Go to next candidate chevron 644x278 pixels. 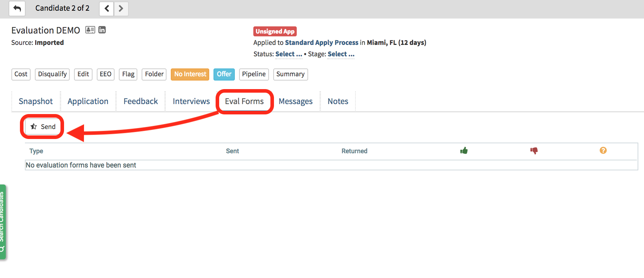[121, 9]
